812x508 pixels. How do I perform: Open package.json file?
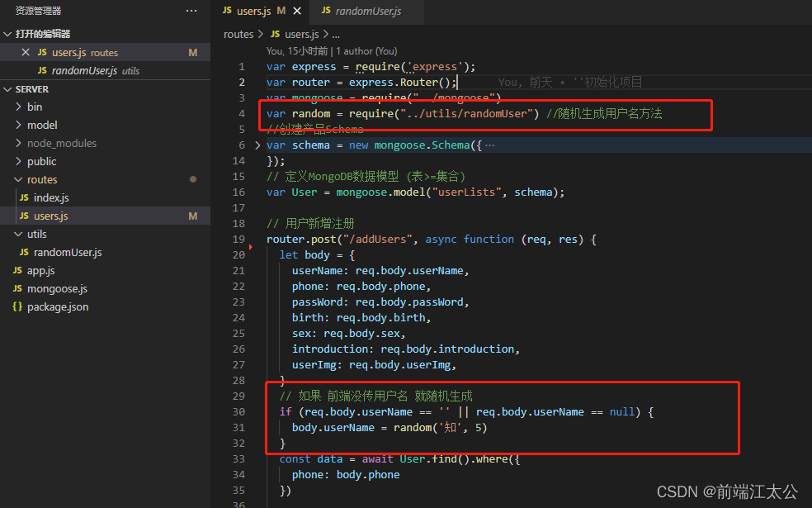pyautogui.click(x=105, y=306)
